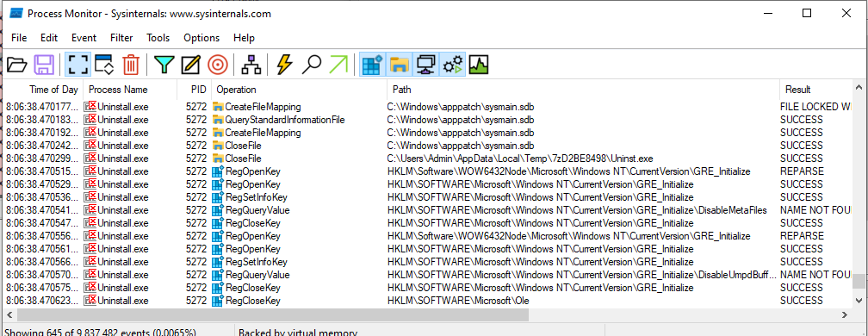Click the Time of Day column header
Screen dimensions: 868x336
tap(43, 89)
